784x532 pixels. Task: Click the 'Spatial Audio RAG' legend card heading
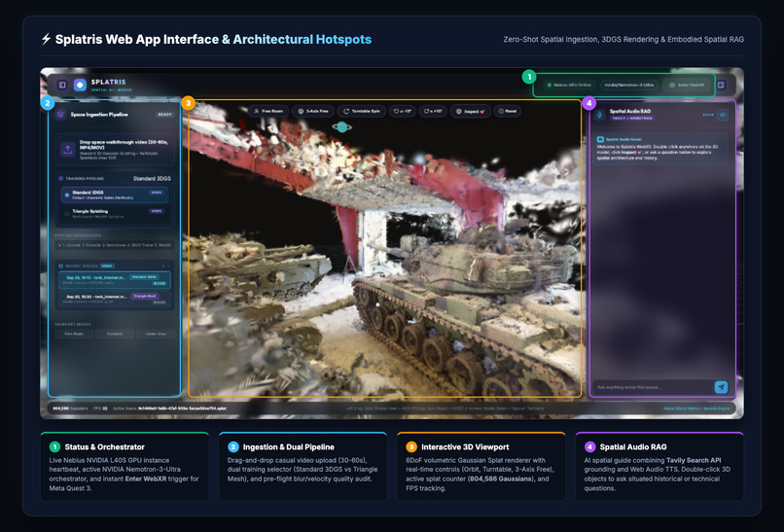tap(633, 447)
